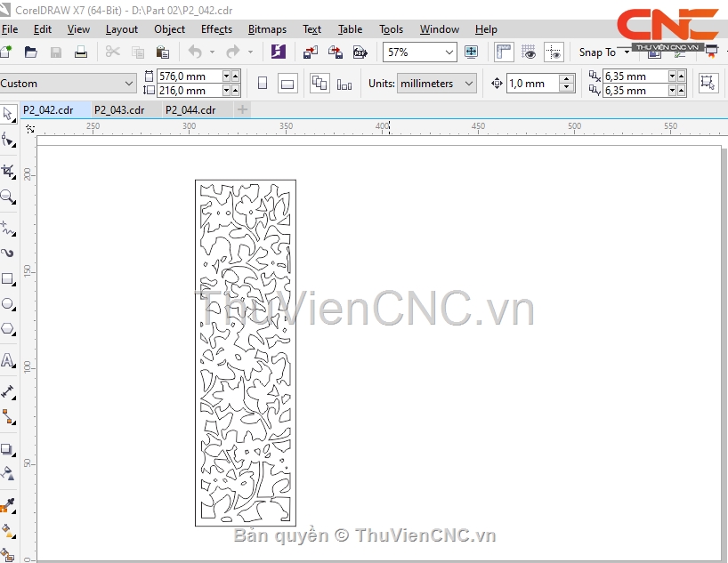The width and height of the screenshot is (728, 563).
Task: Open the 57% zoom level dropdown
Action: 449,52
